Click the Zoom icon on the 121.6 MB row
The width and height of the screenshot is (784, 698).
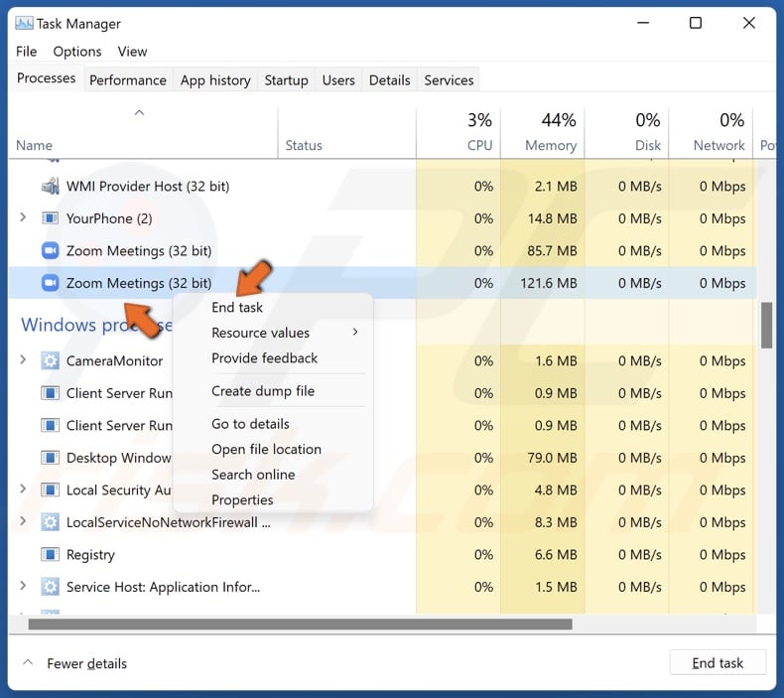pos(50,283)
